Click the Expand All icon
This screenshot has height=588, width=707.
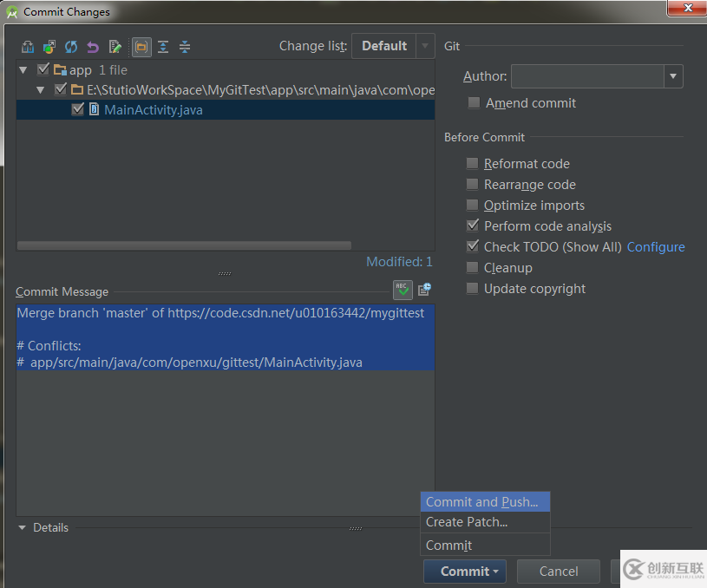163,47
